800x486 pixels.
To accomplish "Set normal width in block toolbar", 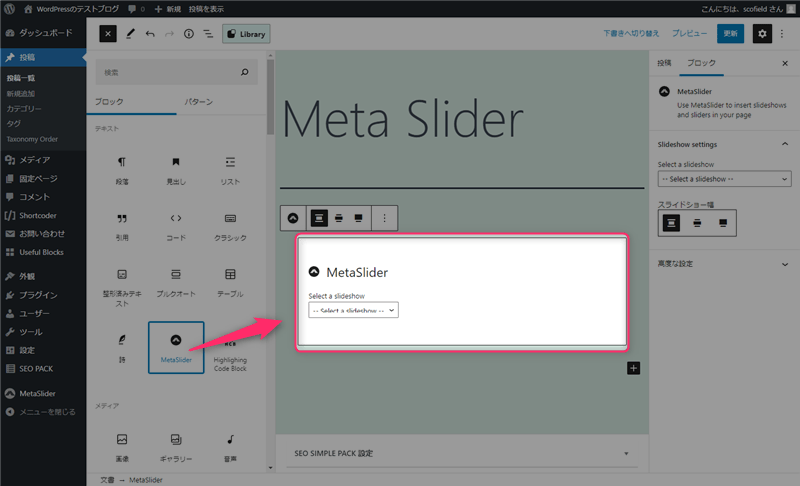I will pyautogui.click(x=319, y=218).
